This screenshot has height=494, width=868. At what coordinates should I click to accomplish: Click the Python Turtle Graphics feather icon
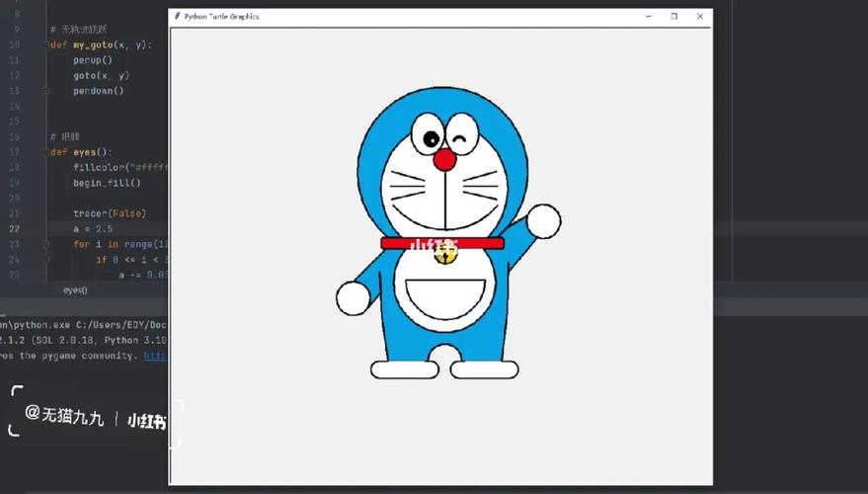pos(177,16)
